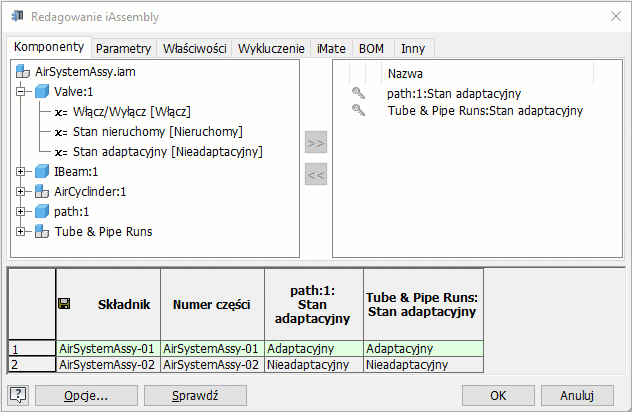Expand the path:1 tree node
Screen dimensions: 632x412
(21, 212)
